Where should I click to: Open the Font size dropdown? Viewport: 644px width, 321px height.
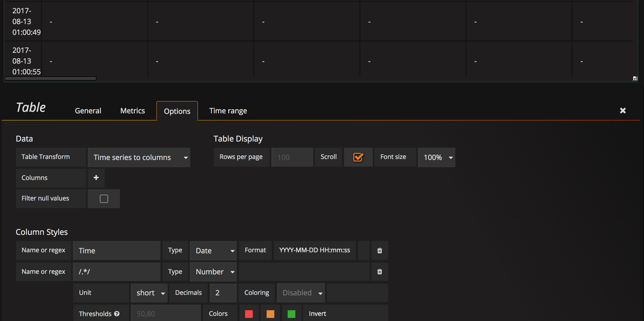pyautogui.click(x=436, y=157)
